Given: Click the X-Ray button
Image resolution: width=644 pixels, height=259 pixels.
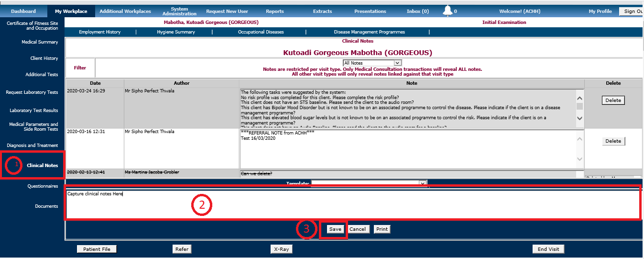Looking at the screenshot, I should [281, 249].
